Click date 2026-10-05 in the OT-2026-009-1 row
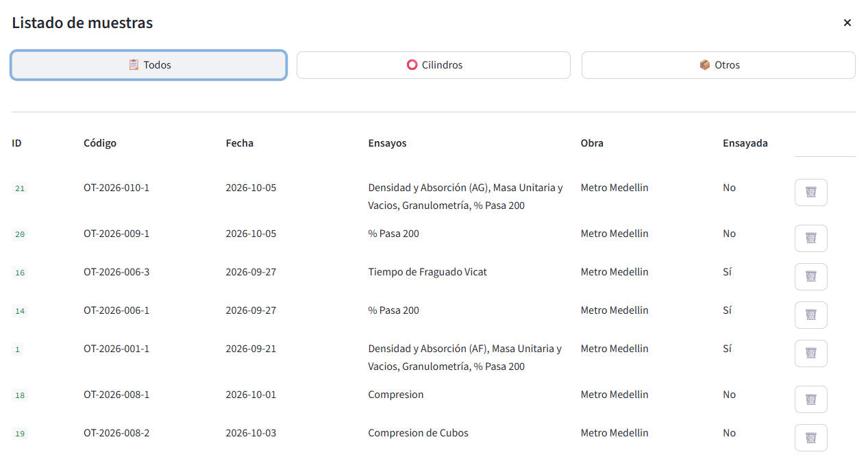 click(x=251, y=234)
